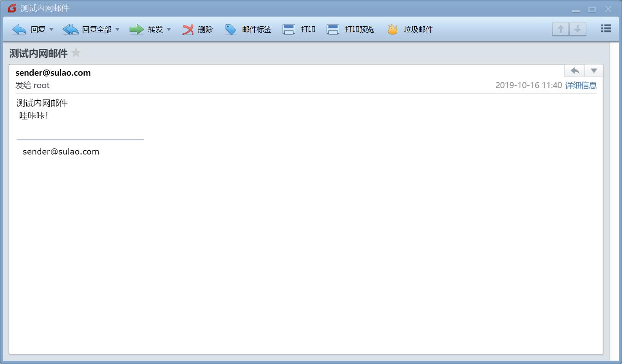
Task: Open the Reply (回复) dropdown arrow
Action: [x=51, y=30]
